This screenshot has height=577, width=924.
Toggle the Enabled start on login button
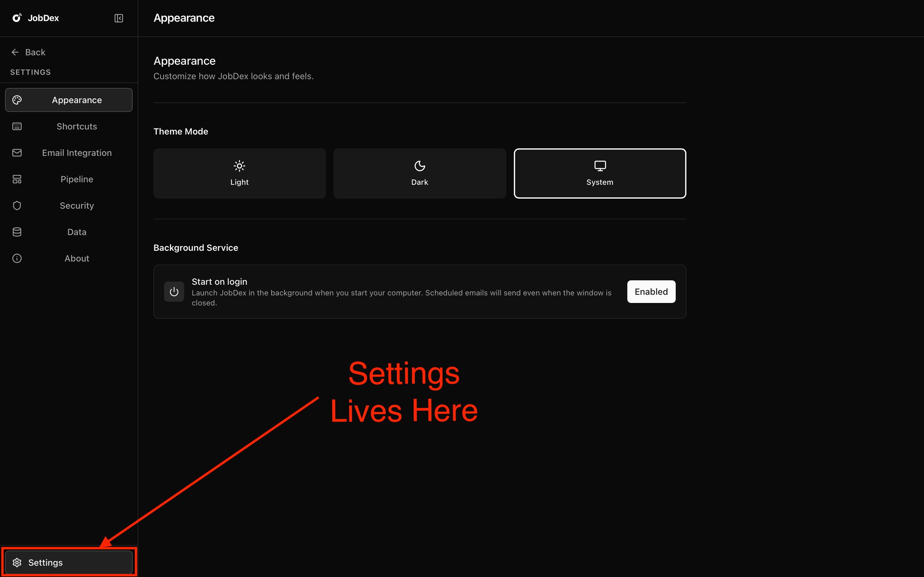pos(651,292)
